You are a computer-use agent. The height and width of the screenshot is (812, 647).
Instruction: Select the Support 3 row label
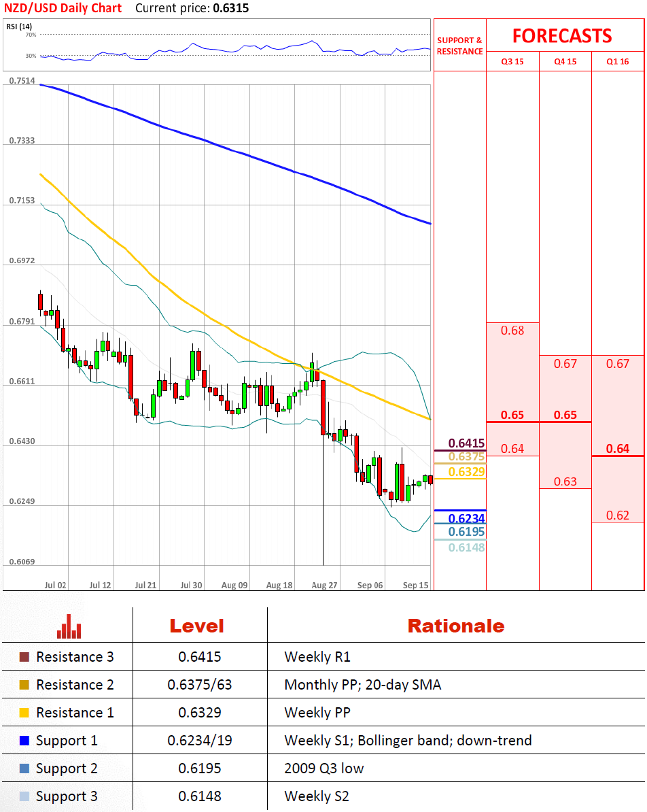point(67,797)
